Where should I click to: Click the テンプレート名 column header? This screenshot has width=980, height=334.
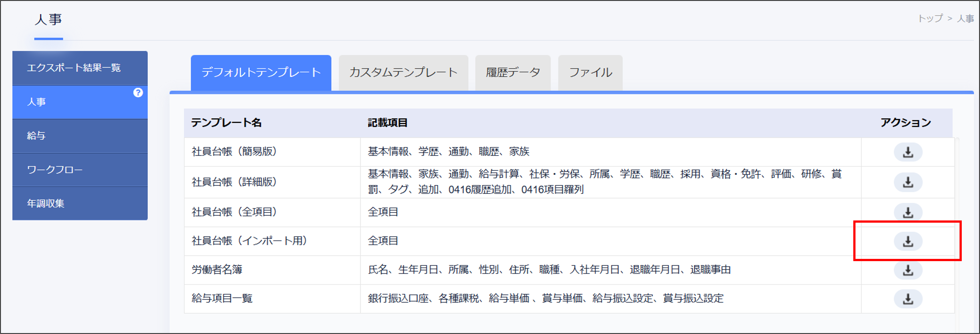click(x=226, y=122)
